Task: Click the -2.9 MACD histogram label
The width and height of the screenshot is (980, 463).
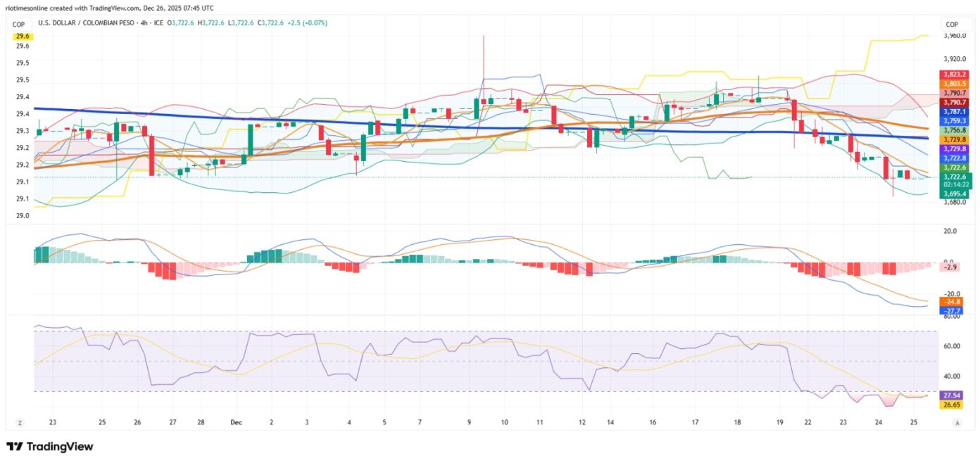Action: click(x=950, y=267)
